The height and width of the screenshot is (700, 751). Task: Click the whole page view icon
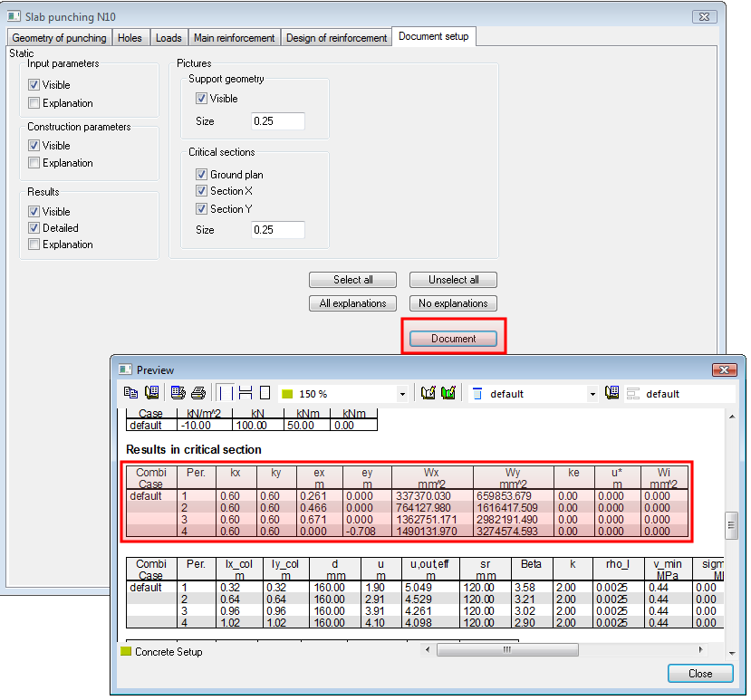click(265, 393)
